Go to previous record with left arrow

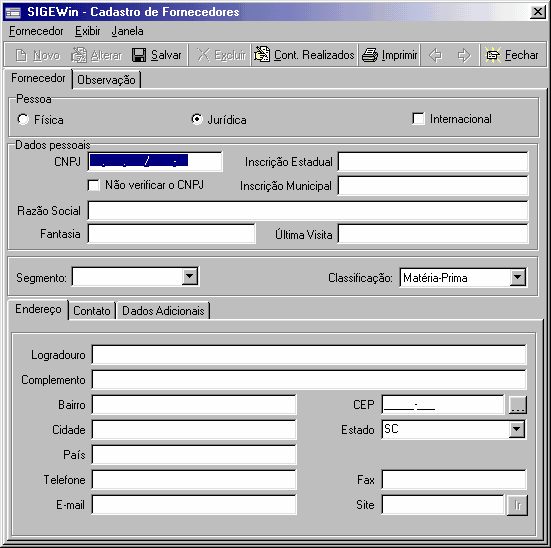coord(435,55)
